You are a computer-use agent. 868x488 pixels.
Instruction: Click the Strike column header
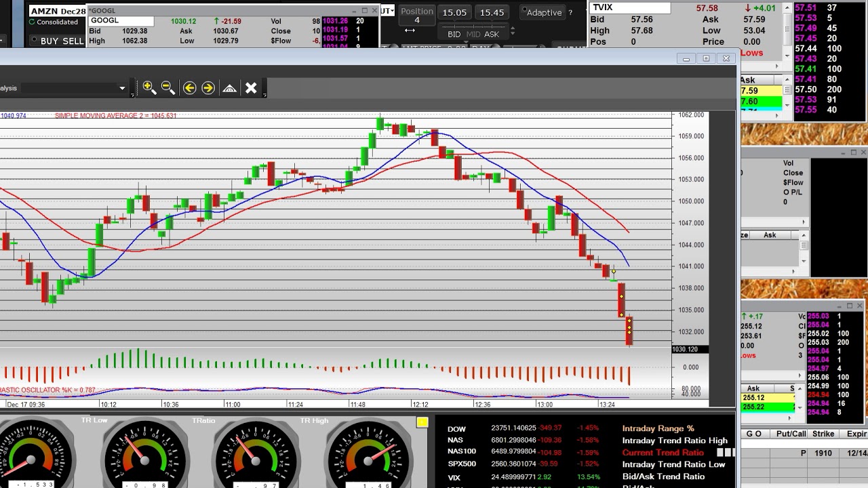pos(823,434)
